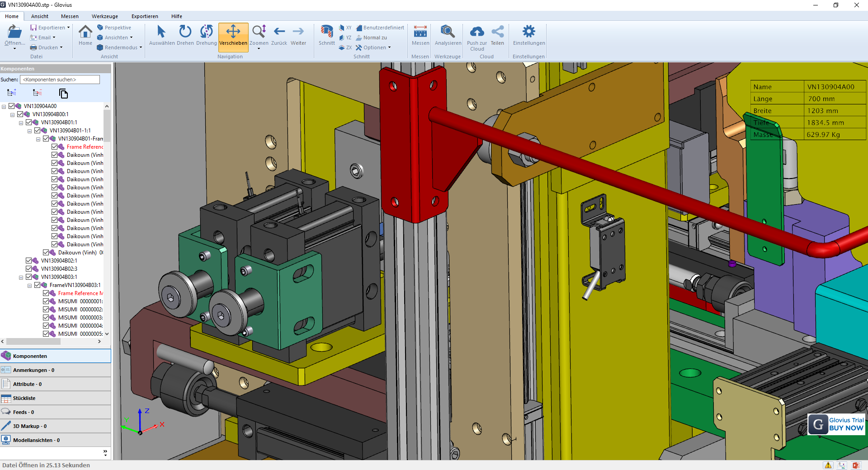Collapse the VN130904B03:1 tree node

pyautogui.click(x=21, y=277)
